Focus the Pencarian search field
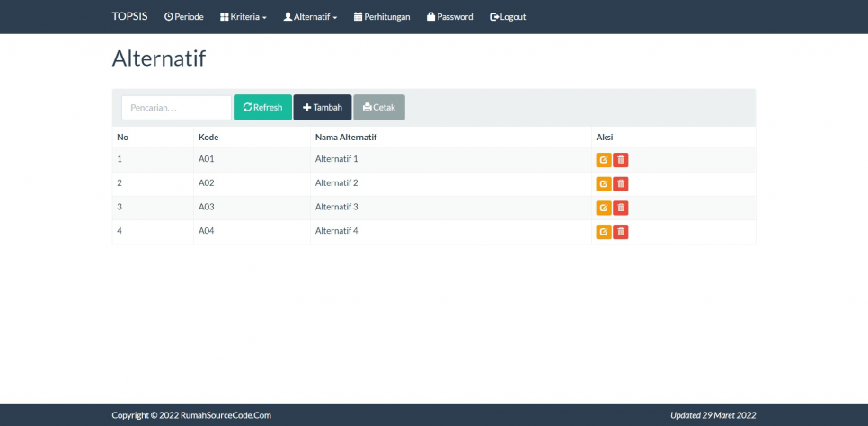868x426 pixels. click(x=176, y=108)
